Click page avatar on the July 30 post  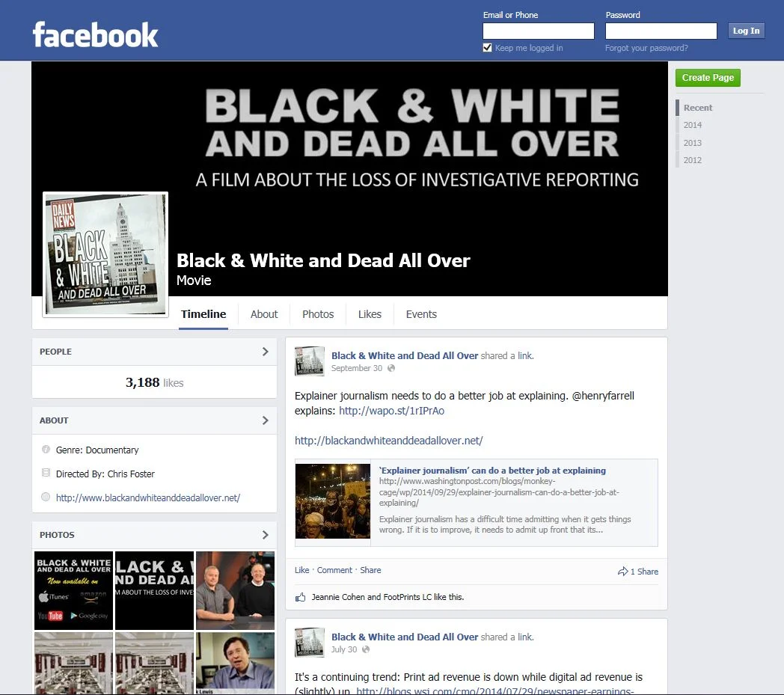(310, 642)
